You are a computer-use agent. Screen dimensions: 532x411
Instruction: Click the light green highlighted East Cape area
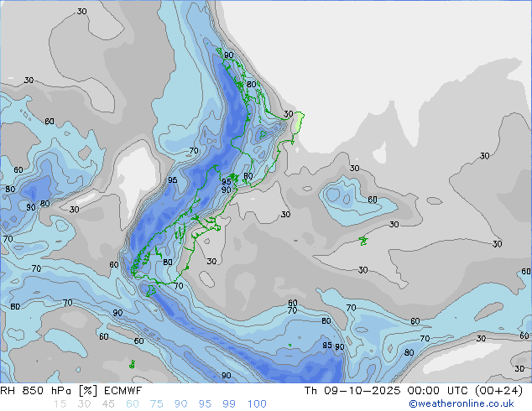coord(299,122)
